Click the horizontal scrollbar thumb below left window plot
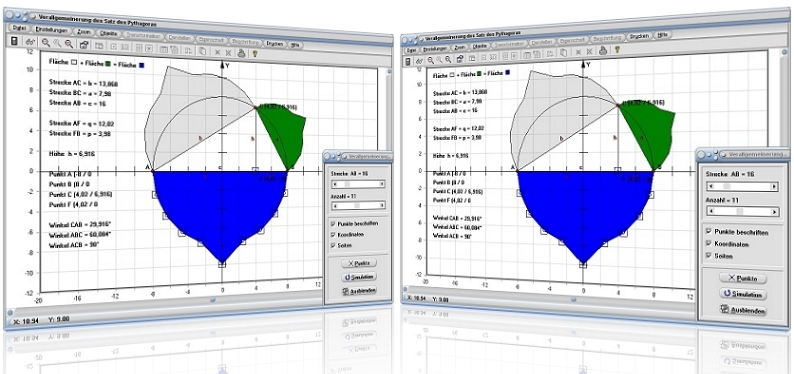794x374 pixels. [x=213, y=300]
